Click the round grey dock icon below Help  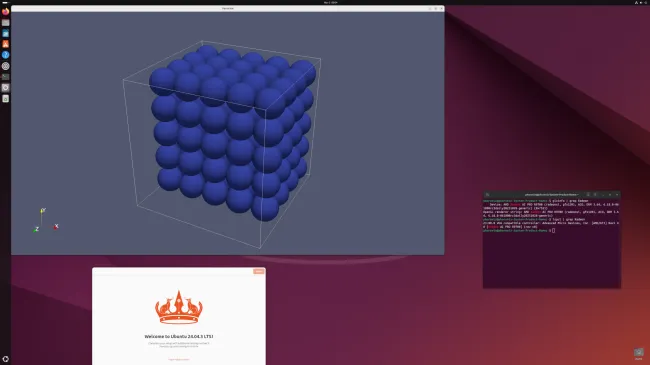point(5,66)
